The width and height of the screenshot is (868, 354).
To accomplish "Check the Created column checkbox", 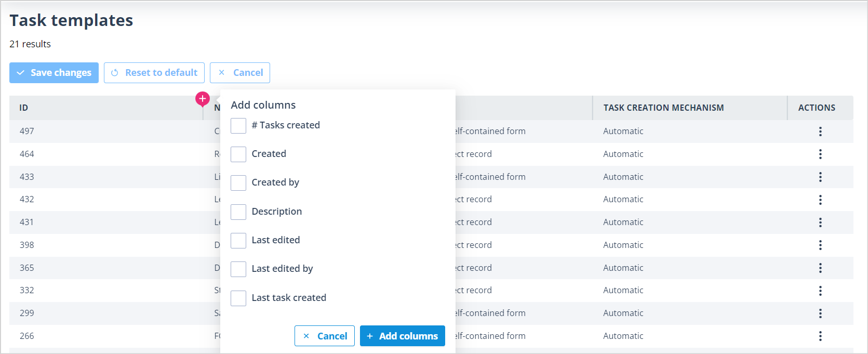I will [238, 154].
